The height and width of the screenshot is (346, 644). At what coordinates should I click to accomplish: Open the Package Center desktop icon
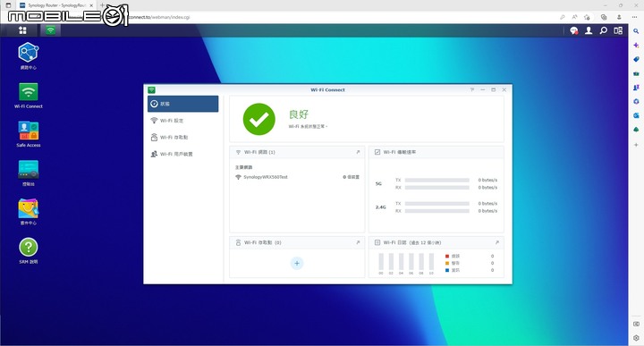[x=29, y=208]
